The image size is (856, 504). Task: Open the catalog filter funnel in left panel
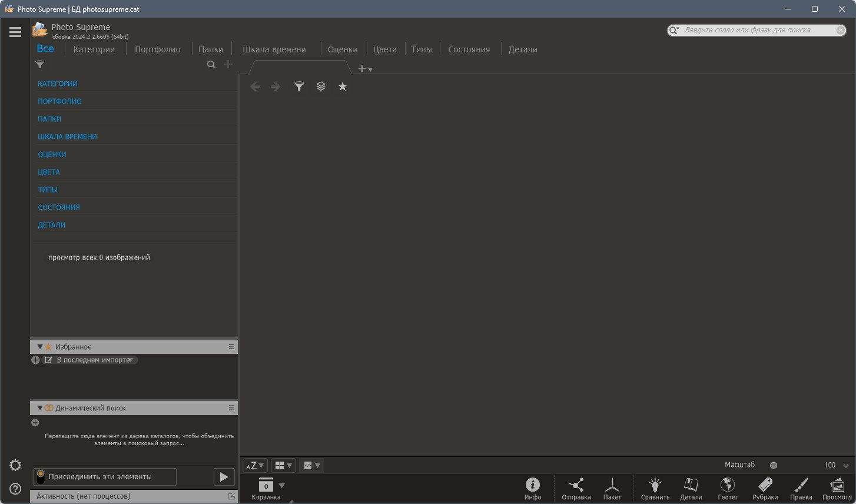(x=40, y=65)
